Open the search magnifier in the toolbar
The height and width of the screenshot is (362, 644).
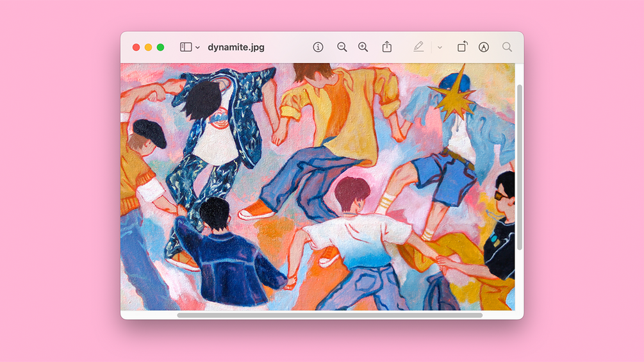click(x=508, y=47)
